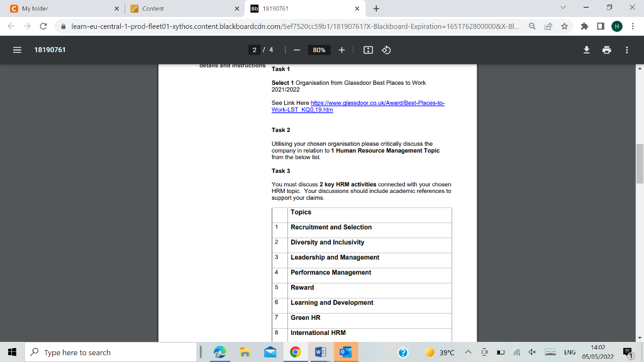Image resolution: width=644 pixels, height=362 pixels.
Task: Click the ENG language indicator
Action: click(x=570, y=352)
